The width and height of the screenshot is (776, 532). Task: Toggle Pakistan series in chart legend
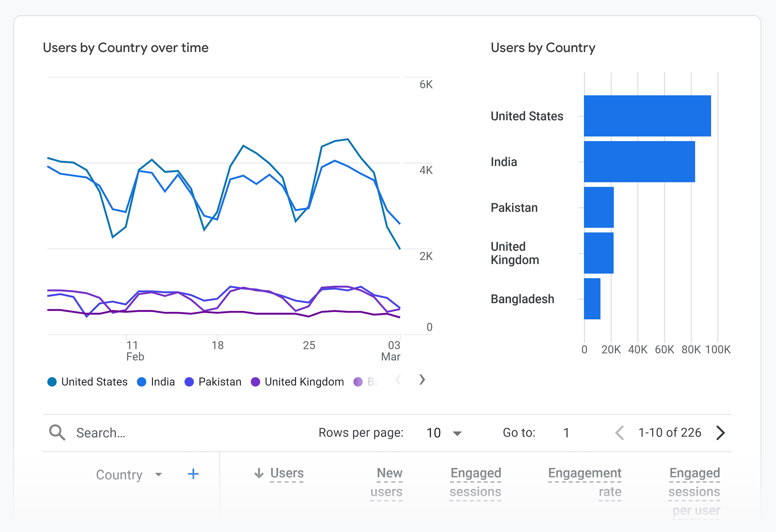click(213, 382)
